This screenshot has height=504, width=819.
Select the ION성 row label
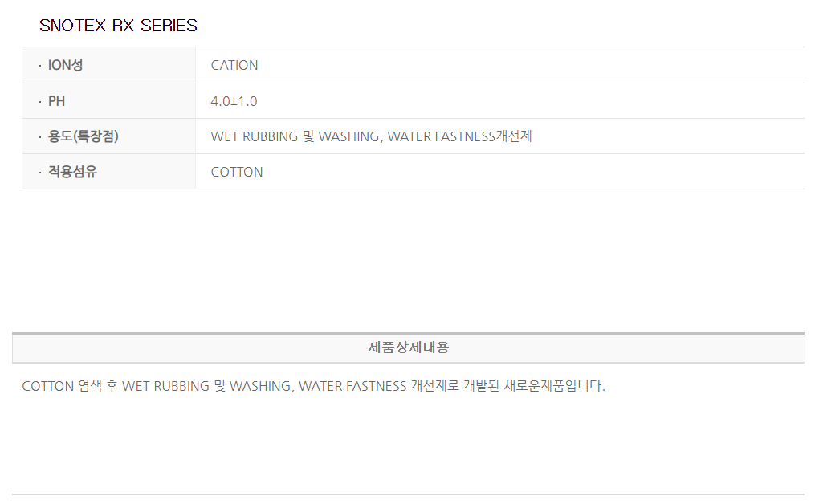(x=65, y=65)
